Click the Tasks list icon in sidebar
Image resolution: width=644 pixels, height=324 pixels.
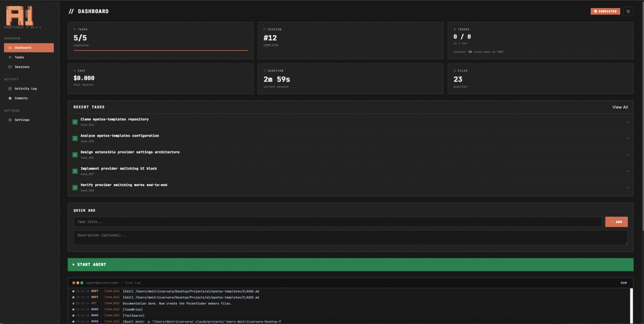tap(10, 57)
